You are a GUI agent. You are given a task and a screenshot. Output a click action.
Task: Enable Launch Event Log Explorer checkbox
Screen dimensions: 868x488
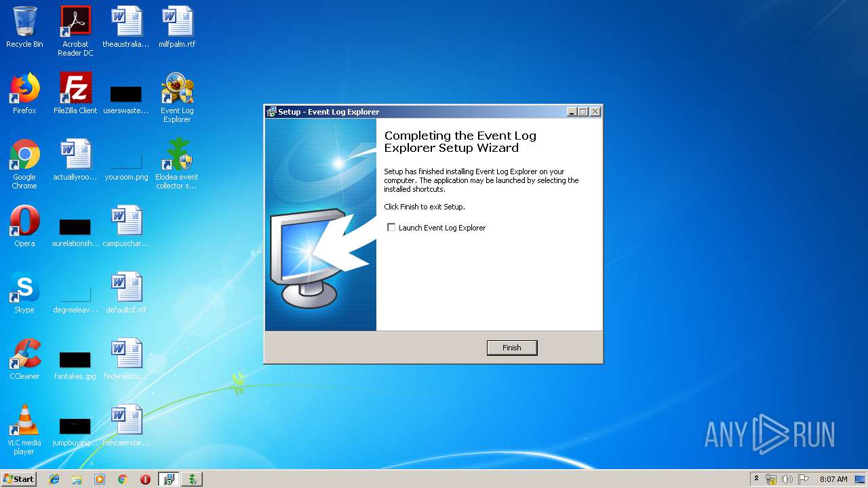(391, 228)
